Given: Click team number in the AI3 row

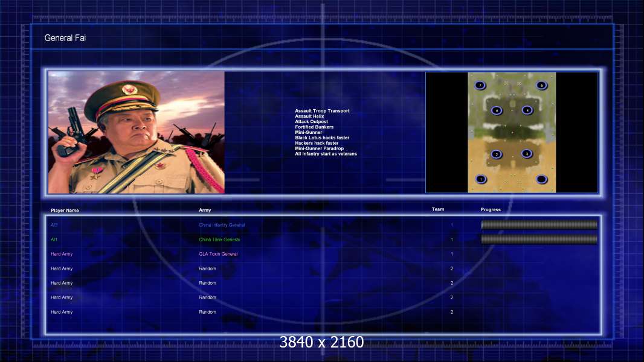Looking at the screenshot, I should pos(452,225).
